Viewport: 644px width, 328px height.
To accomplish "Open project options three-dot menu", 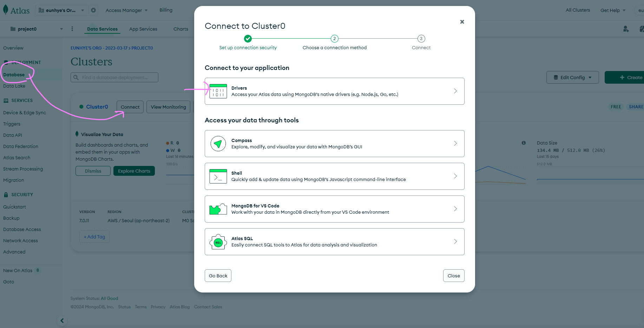I will [72, 29].
